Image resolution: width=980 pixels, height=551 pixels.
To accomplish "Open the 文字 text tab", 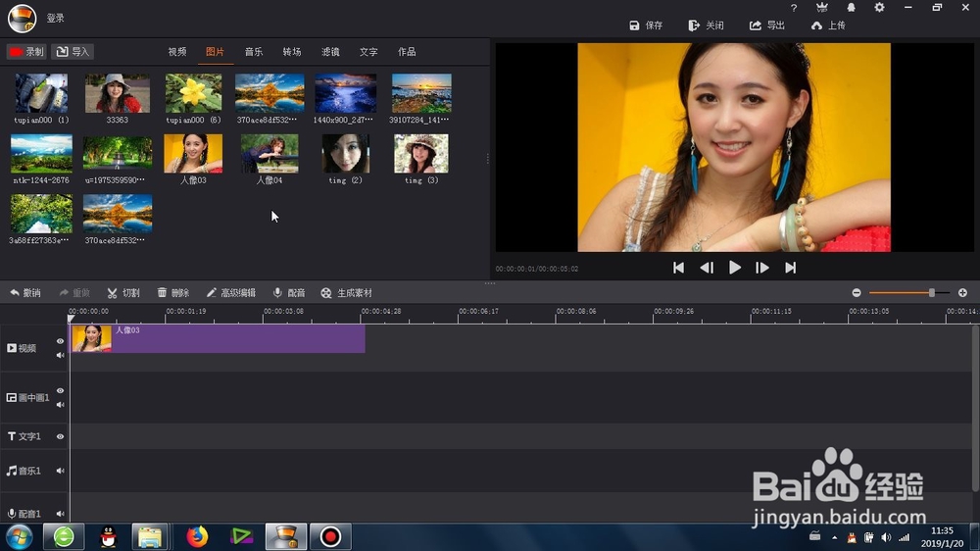I will click(368, 52).
